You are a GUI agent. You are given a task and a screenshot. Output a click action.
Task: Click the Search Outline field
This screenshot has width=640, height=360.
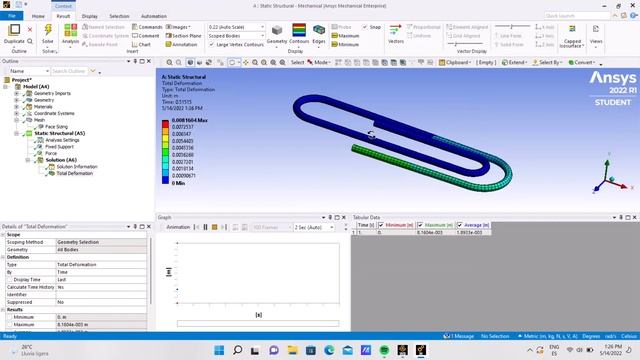69,71
